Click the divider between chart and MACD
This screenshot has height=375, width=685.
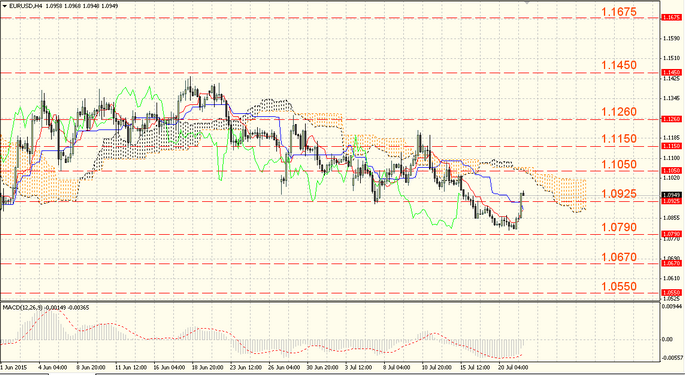tap(330, 301)
